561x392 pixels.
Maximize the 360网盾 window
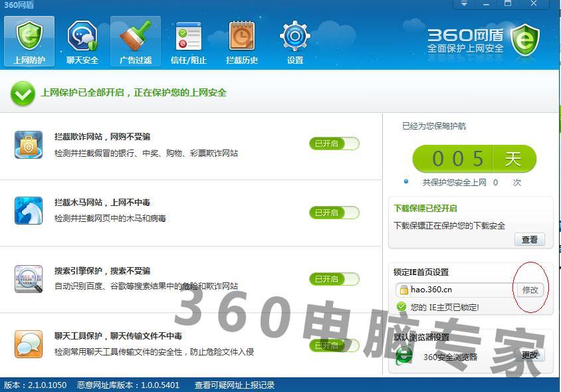tap(507, 3)
